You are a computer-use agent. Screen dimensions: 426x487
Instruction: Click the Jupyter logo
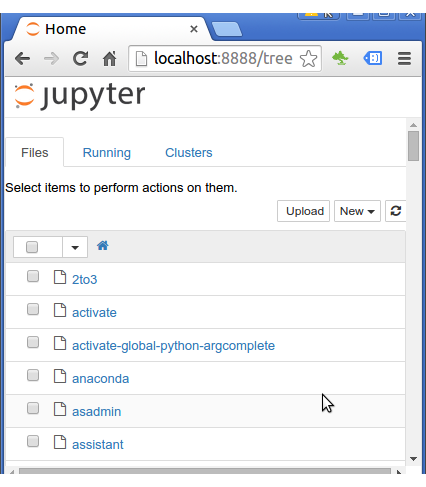click(80, 96)
